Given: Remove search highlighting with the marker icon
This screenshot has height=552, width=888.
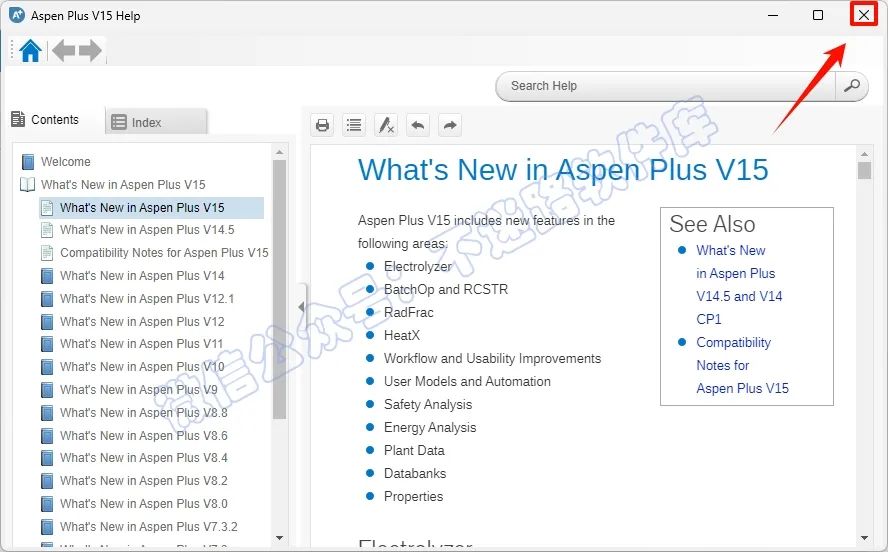Looking at the screenshot, I should click(x=386, y=125).
